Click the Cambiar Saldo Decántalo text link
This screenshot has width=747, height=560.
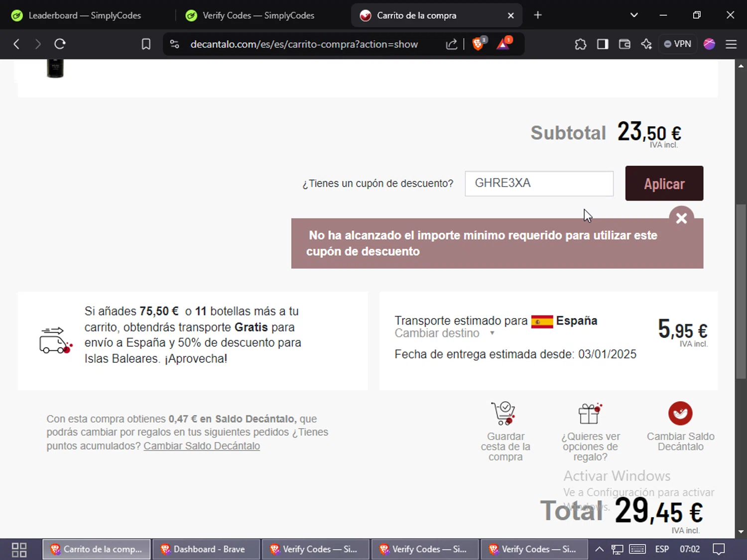pyautogui.click(x=202, y=446)
